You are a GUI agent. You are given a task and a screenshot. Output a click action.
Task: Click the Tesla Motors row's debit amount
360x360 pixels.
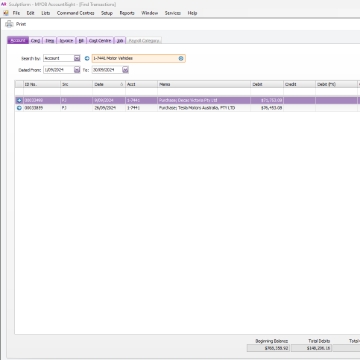coord(267,108)
